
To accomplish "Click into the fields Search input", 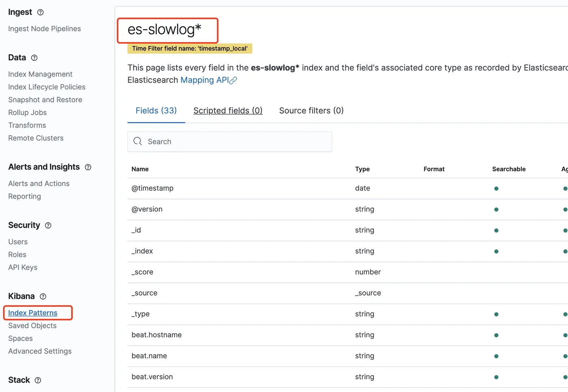I will (x=230, y=141).
